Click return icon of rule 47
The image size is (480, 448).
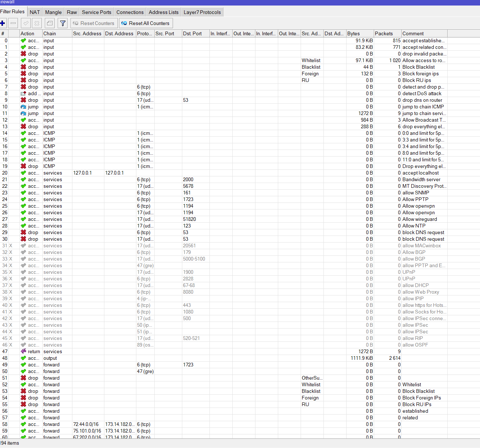(x=24, y=351)
